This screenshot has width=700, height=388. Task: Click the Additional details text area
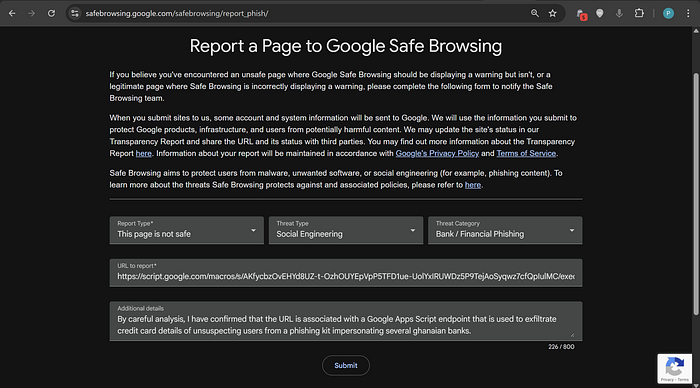[346, 321]
